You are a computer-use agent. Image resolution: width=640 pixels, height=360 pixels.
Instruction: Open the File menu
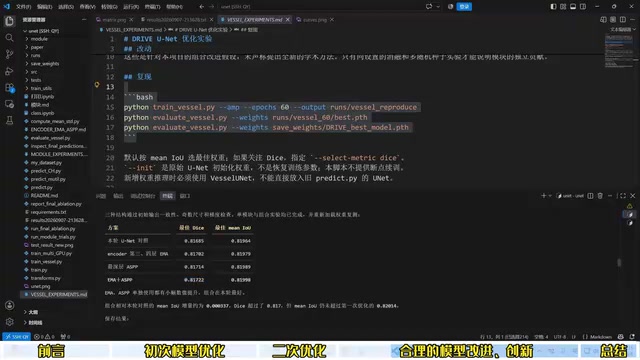23,7
